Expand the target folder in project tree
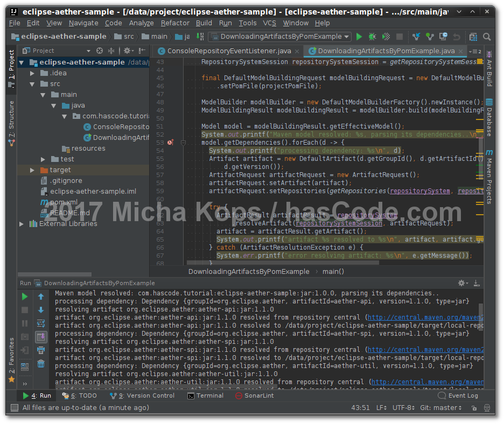 pyautogui.click(x=33, y=170)
